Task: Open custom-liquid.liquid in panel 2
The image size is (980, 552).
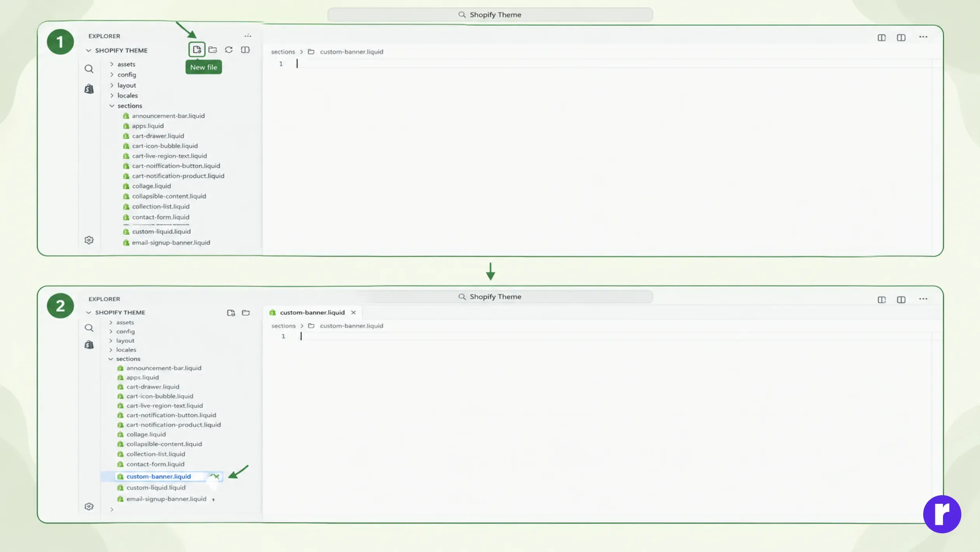Action: tap(156, 488)
